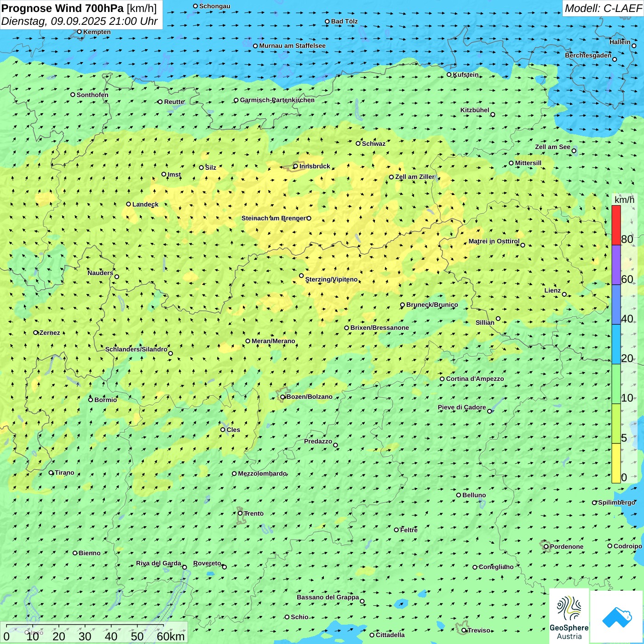
Task: Select the Lienz location dot
Action: [564, 294]
